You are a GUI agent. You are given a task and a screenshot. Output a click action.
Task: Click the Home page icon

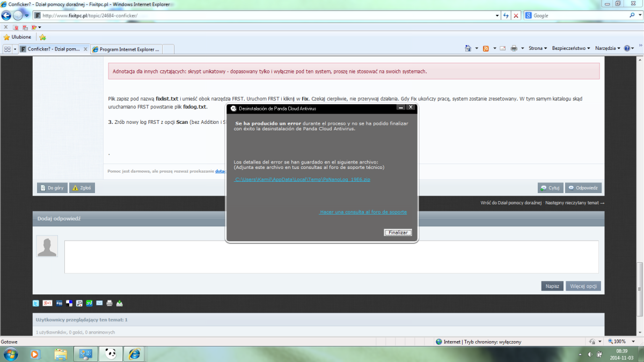pyautogui.click(x=468, y=48)
